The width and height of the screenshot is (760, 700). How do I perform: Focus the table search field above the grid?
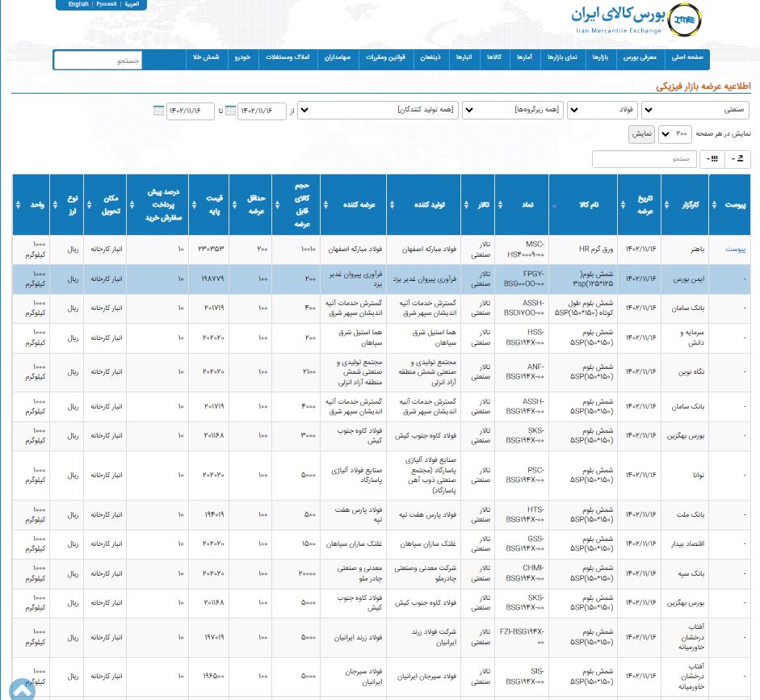point(645,159)
